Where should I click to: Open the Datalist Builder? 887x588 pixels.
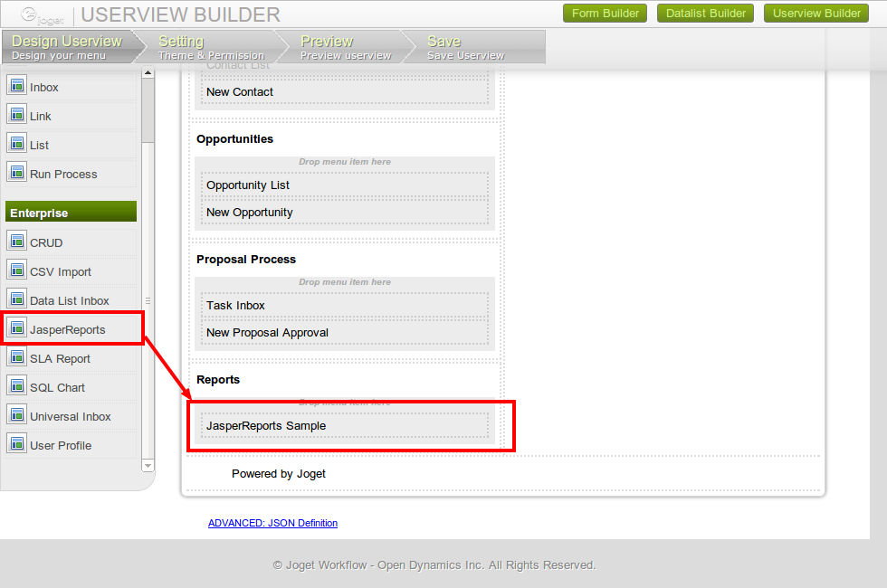click(705, 13)
